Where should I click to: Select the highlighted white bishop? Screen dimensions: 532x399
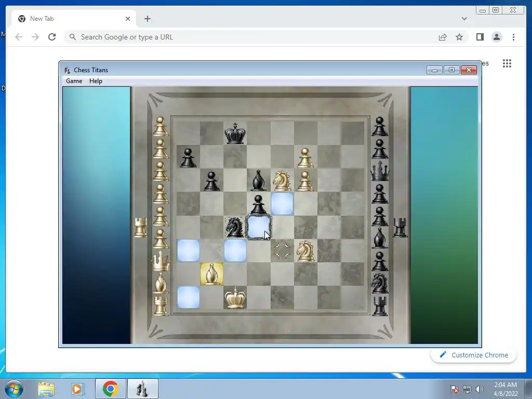(212, 274)
